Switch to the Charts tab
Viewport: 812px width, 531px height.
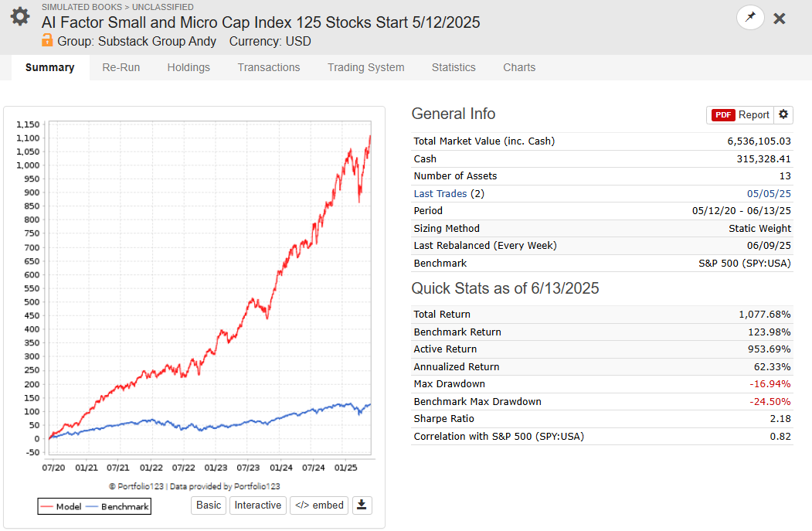(519, 67)
